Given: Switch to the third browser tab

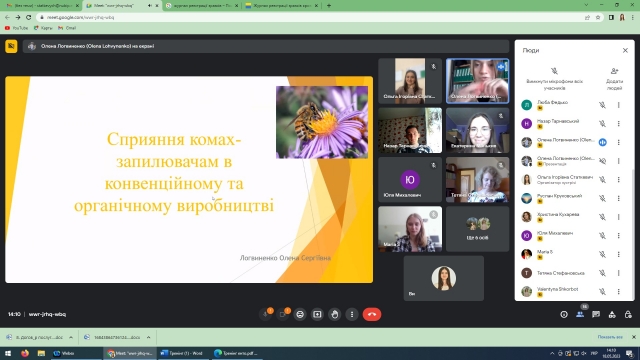Looking at the screenshot, I should [201, 6].
